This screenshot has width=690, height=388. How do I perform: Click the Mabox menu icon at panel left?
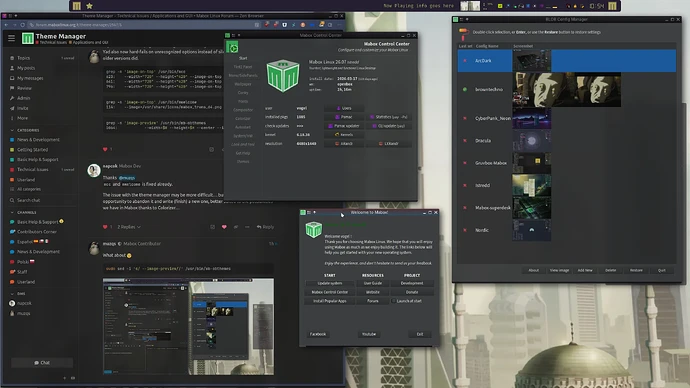point(77,6)
